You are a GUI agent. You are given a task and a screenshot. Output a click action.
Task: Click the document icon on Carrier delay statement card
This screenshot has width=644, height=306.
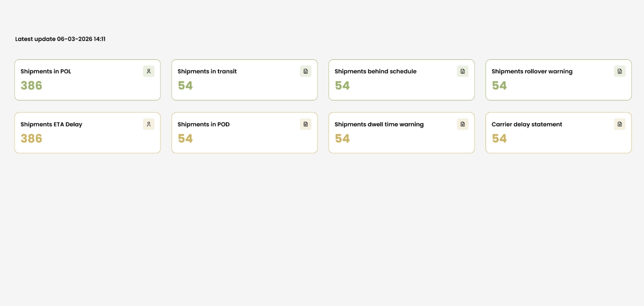619,124
